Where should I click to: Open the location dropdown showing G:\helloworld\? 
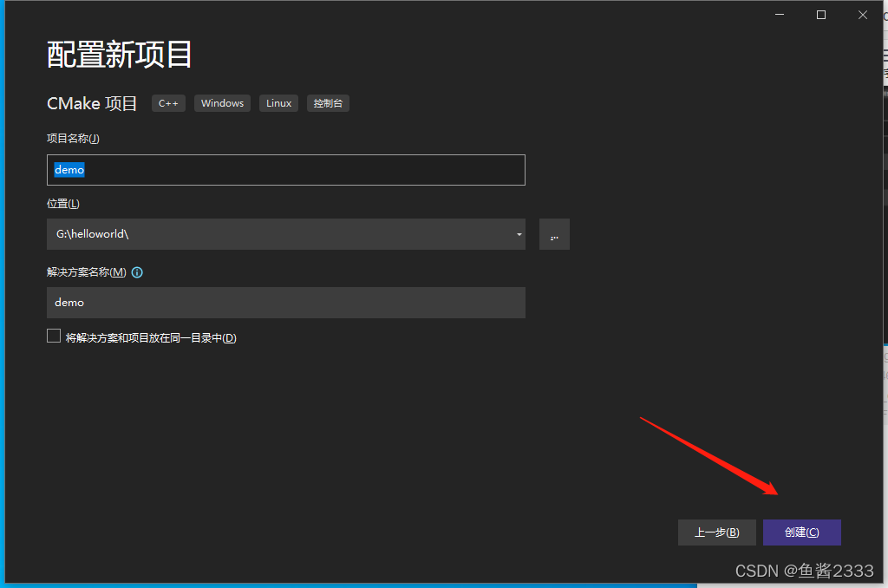(286, 234)
